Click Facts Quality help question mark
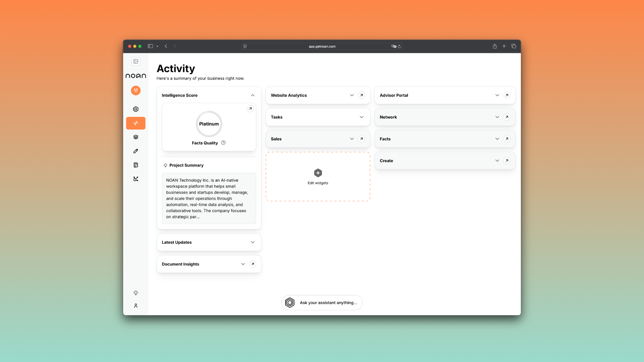This screenshot has width=644, height=362. (223, 143)
